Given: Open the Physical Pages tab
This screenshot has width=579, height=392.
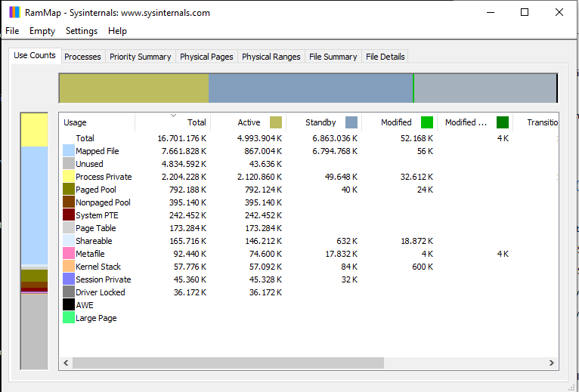Looking at the screenshot, I should (x=206, y=57).
